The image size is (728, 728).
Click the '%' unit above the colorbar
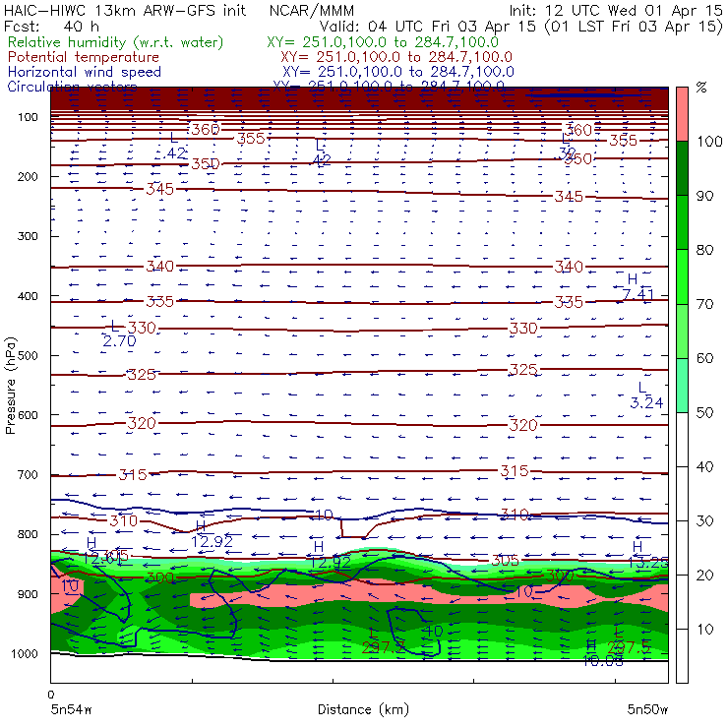701,88
